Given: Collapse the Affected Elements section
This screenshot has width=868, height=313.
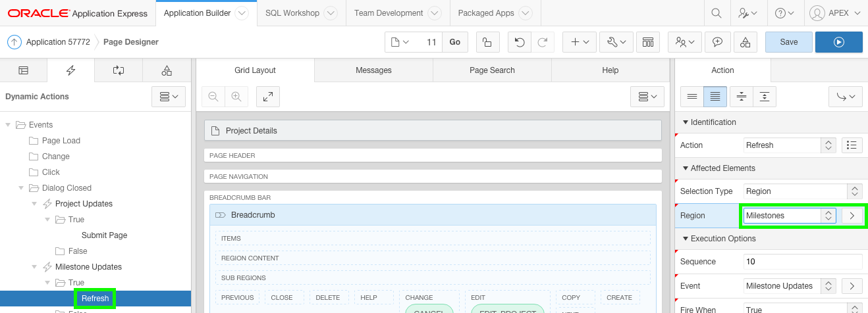Looking at the screenshot, I should point(685,168).
